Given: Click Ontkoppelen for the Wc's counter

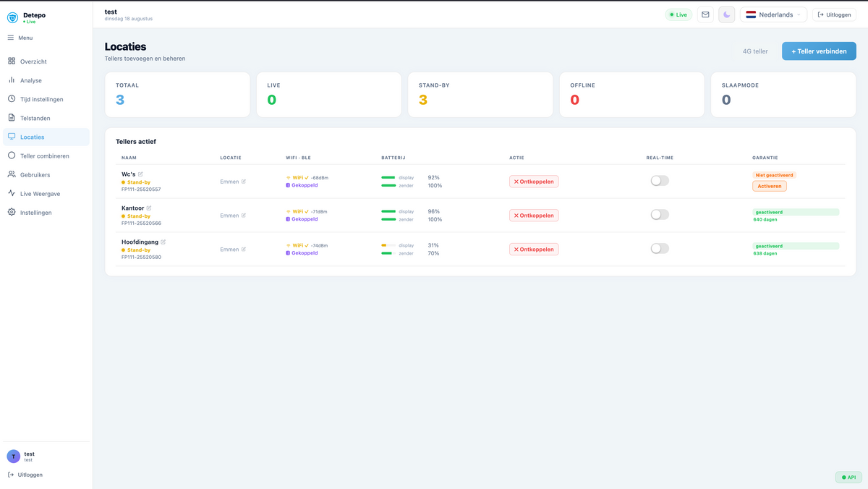Looking at the screenshot, I should tap(534, 182).
